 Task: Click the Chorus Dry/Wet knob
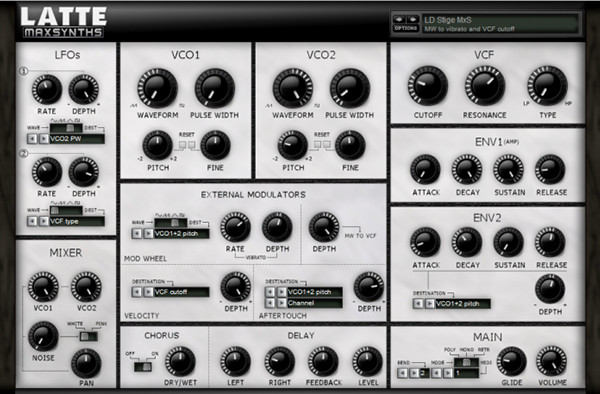pos(180,361)
